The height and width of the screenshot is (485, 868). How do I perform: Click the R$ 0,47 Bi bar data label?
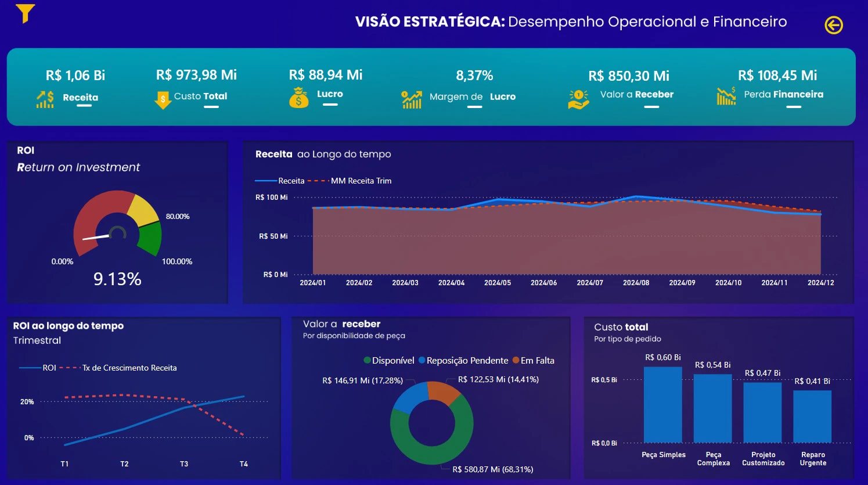[x=763, y=373]
